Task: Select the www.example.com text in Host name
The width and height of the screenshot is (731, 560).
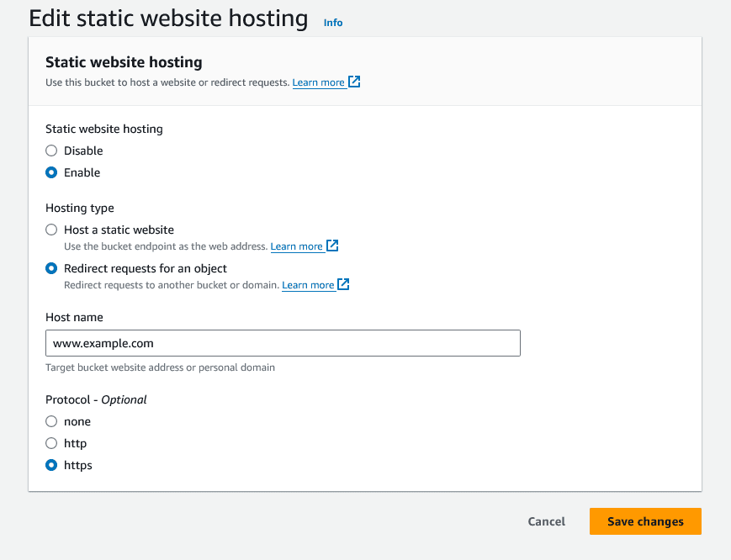Action: pyautogui.click(x=103, y=343)
